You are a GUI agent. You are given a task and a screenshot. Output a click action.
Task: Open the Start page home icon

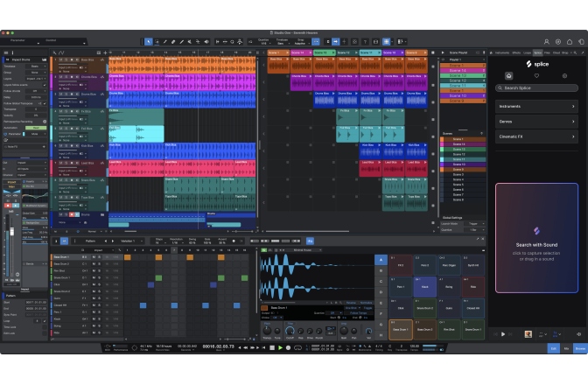(x=570, y=42)
